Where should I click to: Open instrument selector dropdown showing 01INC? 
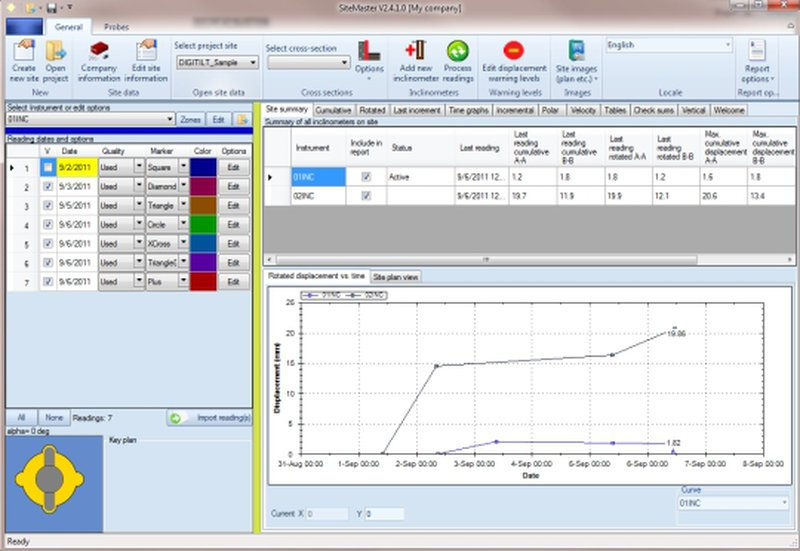pos(91,119)
